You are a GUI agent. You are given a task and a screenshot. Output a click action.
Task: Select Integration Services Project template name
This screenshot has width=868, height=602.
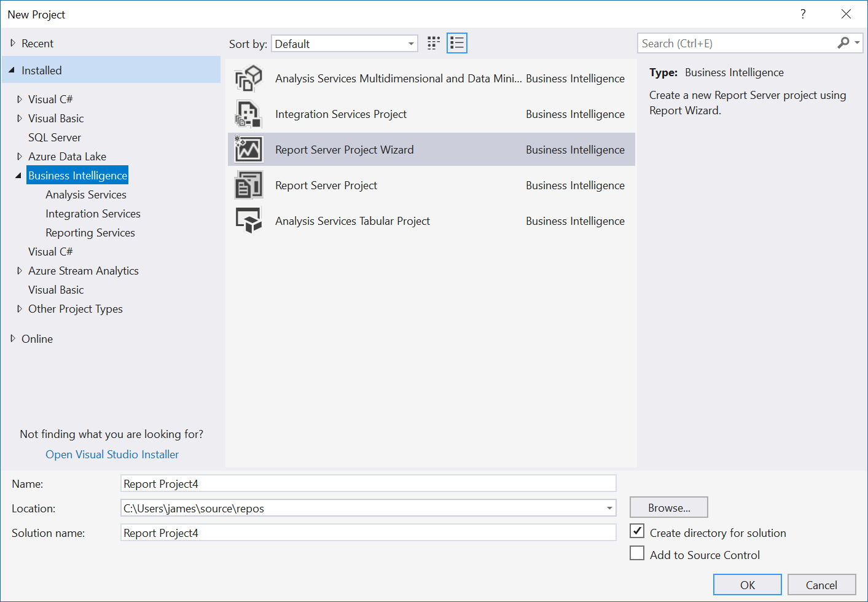(x=341, y=114)
